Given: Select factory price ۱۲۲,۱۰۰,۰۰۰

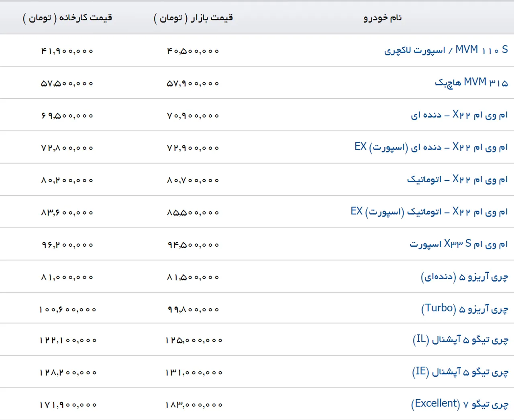Looking at the screenshot, I should 67,340.
